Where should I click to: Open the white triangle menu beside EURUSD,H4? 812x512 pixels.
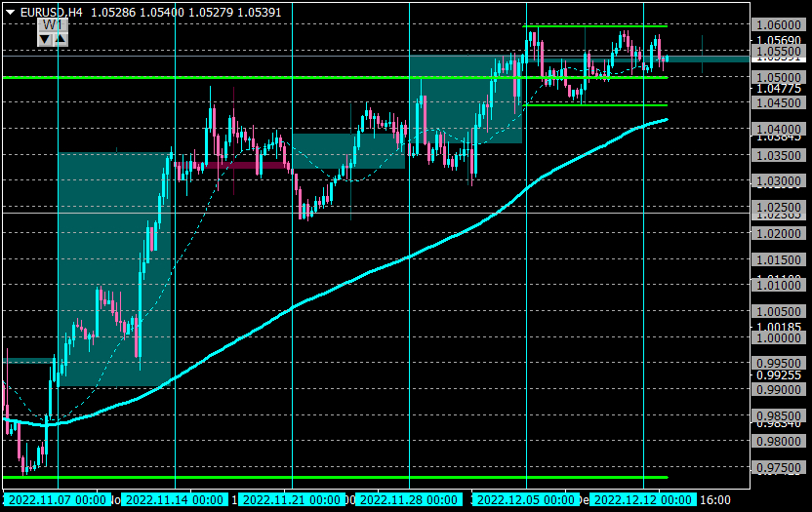click(x=10, y=13)
